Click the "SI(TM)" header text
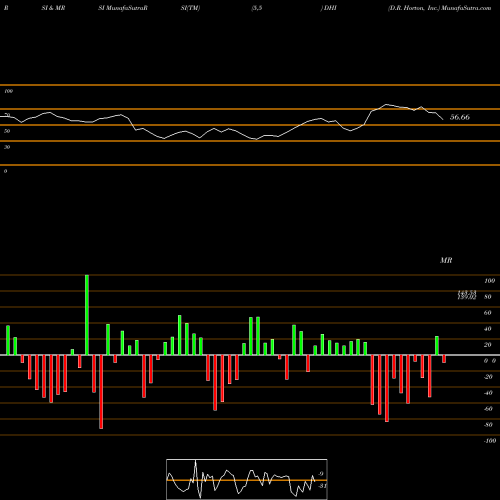The height and width of the screenshot is (500, 500). 190,8
